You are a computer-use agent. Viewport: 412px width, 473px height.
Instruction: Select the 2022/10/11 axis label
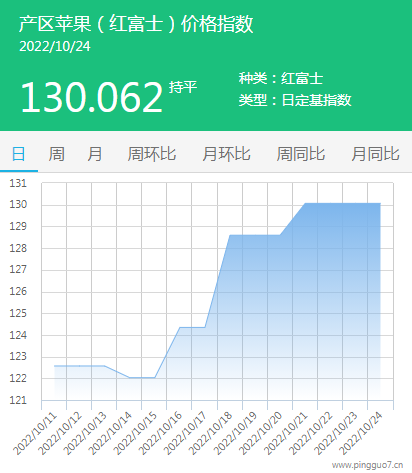[35, 433]
